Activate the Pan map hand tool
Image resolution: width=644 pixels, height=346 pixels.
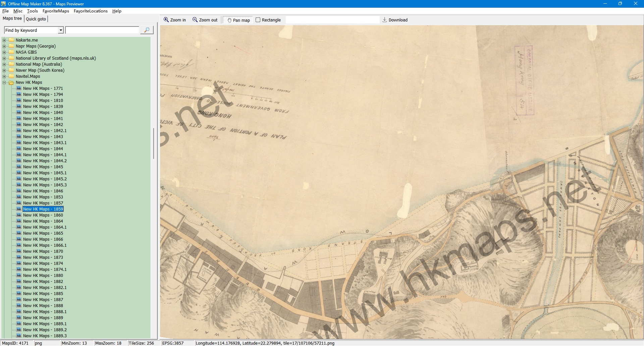[x=238, y=20]
